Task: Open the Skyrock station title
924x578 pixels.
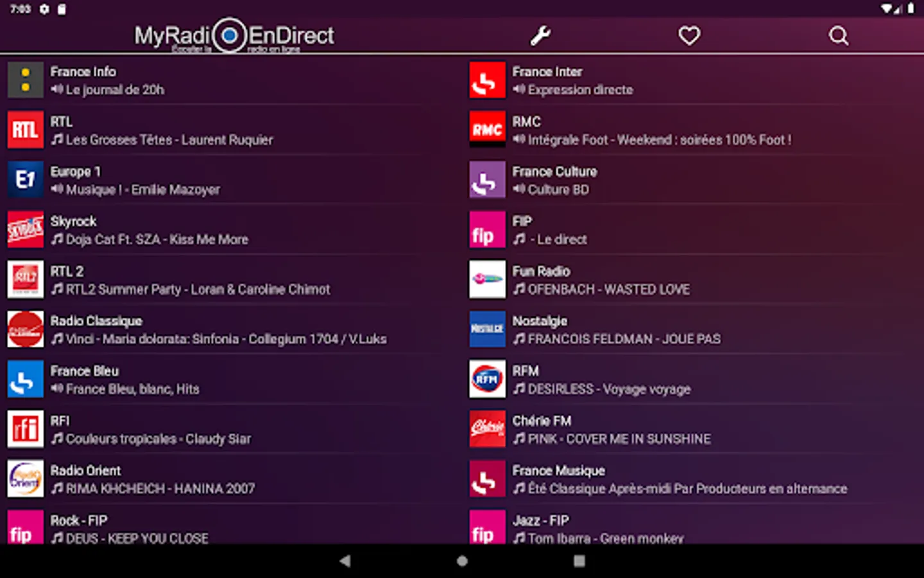Action: coord(74,222)
